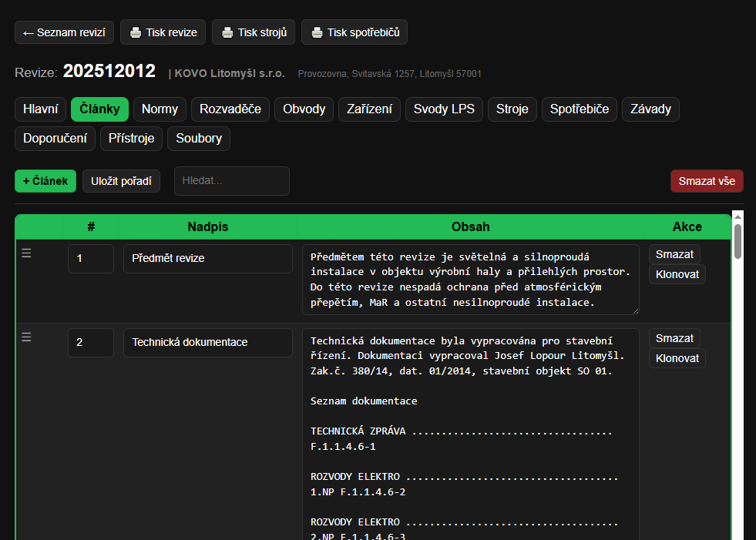Open the Svody LPS tab

(444, 109)
